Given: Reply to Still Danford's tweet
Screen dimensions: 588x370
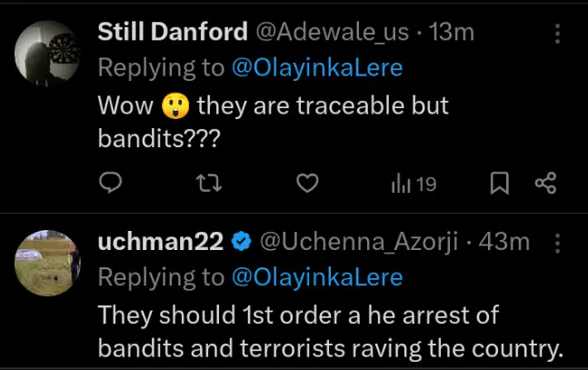Looking at the screenshot, I should click(110, 184).
